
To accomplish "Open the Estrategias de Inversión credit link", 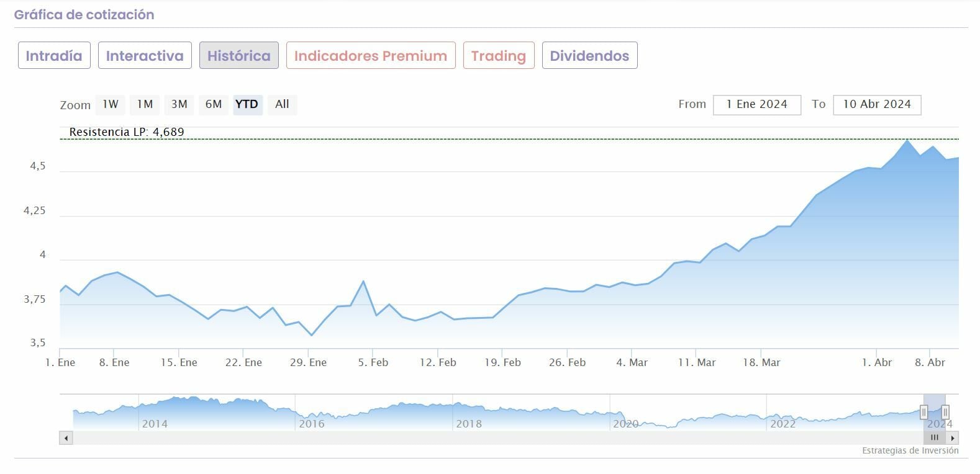I will 910,451.
